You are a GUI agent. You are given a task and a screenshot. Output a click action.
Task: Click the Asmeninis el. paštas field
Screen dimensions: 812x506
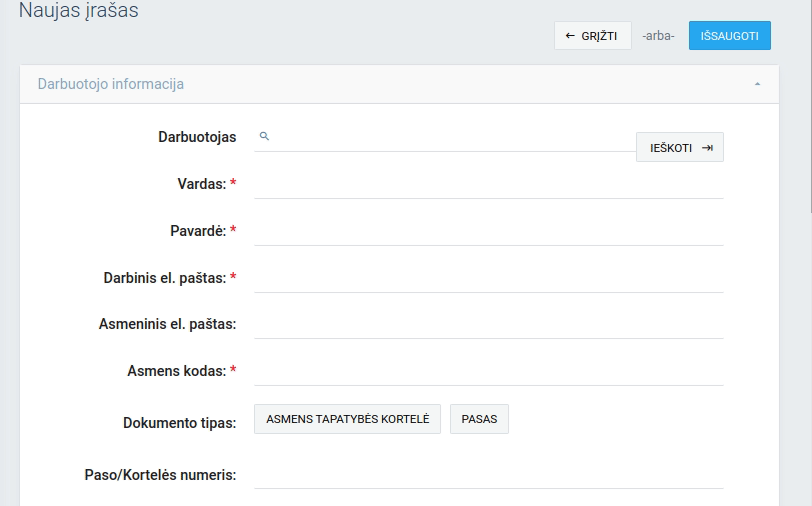[x=488, y=324]
